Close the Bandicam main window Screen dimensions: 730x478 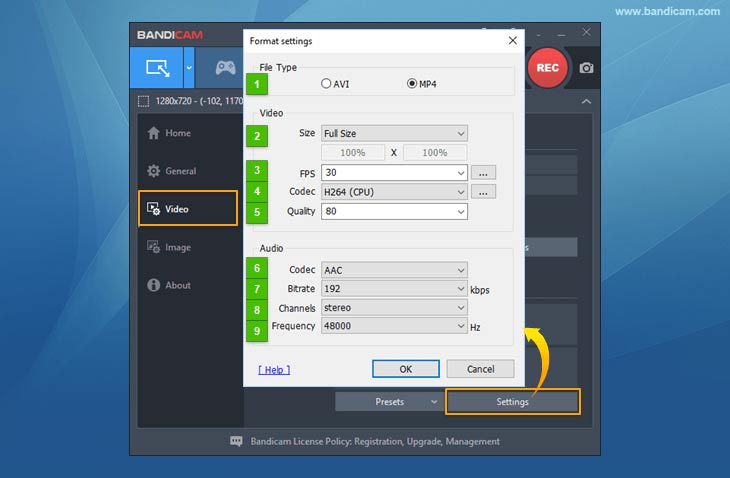586,32
